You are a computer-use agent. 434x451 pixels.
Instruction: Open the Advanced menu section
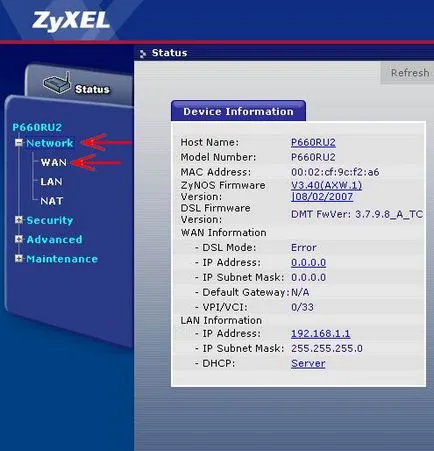54,239
